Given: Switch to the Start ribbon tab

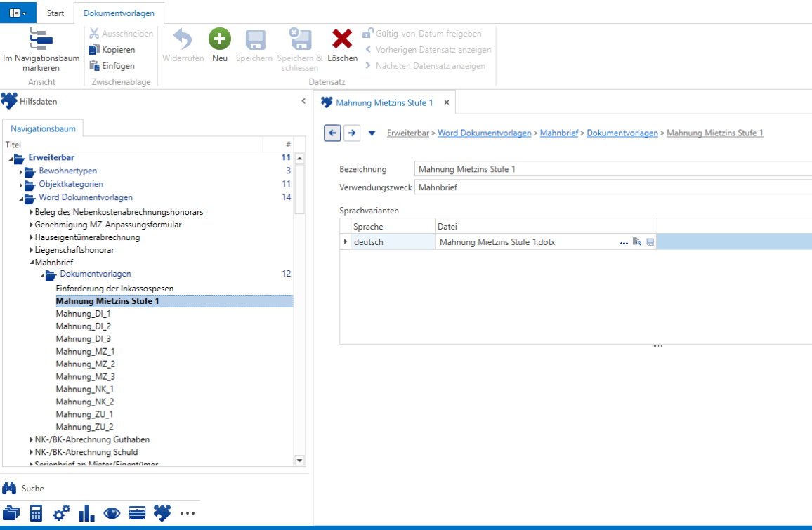Looking at the screenshot, I should 55,13.
